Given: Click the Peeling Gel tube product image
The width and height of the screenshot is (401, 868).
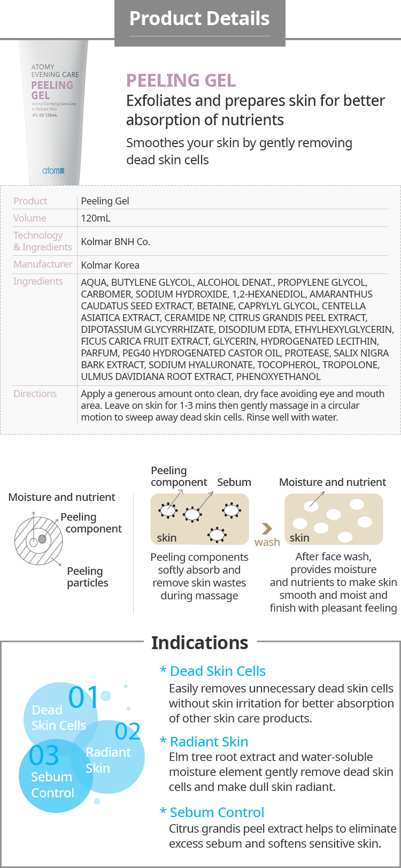Looking at the screenshot, I should pos(53,112).
